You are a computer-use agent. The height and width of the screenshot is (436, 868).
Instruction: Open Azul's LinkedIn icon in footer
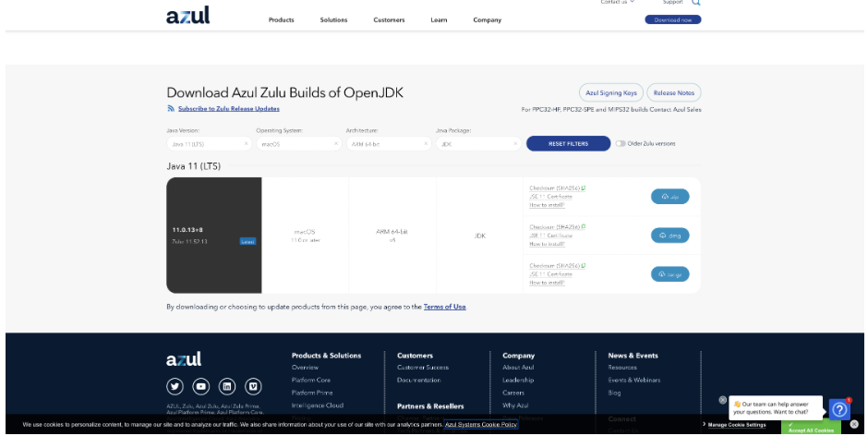tap(227, 386)
